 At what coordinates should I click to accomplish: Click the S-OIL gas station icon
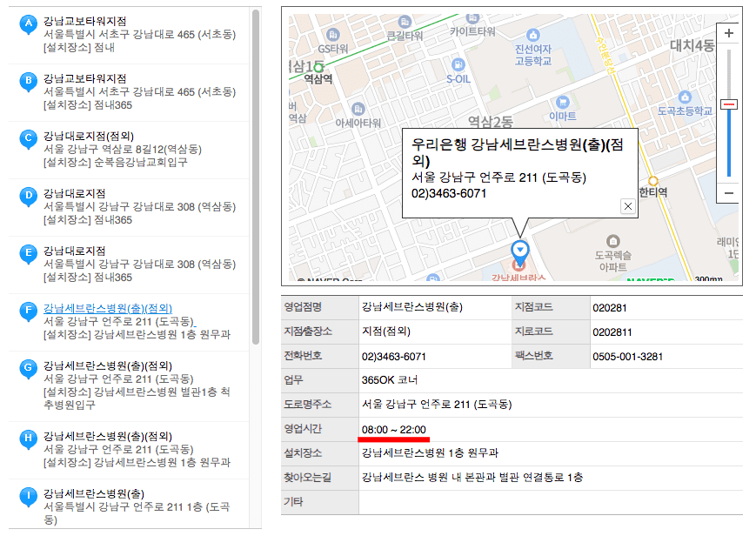click(x=458, y=64)
